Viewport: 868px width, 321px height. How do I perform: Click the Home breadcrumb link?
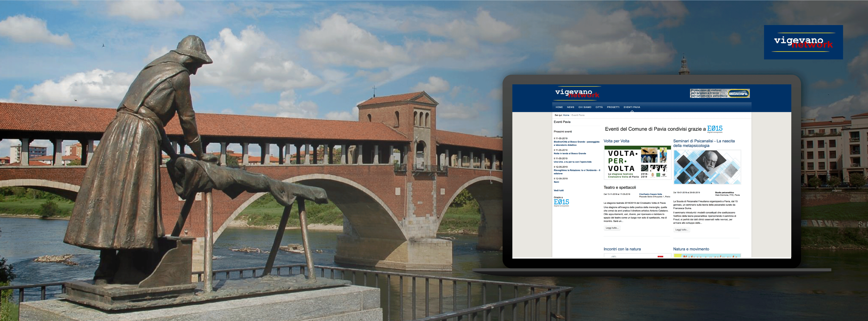566,115
